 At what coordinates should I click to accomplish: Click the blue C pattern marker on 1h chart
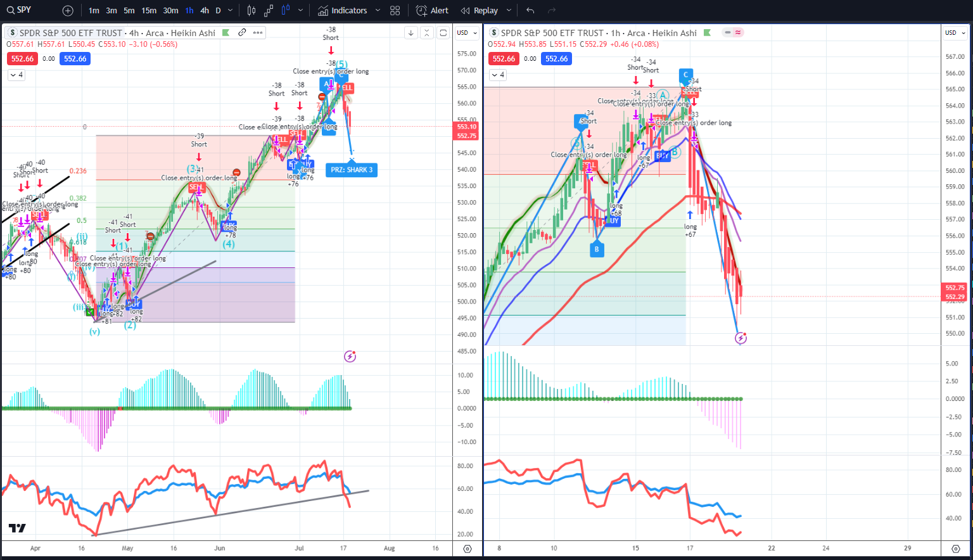point(685,75)
